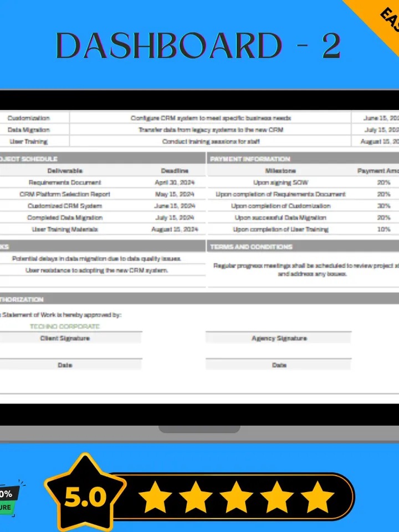Click the Milestone column header

[280, 171]
